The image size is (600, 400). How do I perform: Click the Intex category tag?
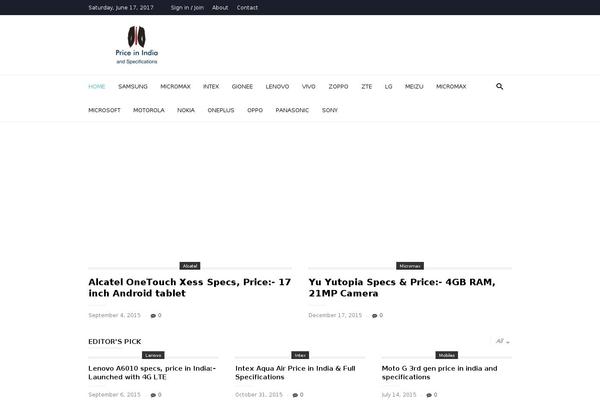pos(300,355)
